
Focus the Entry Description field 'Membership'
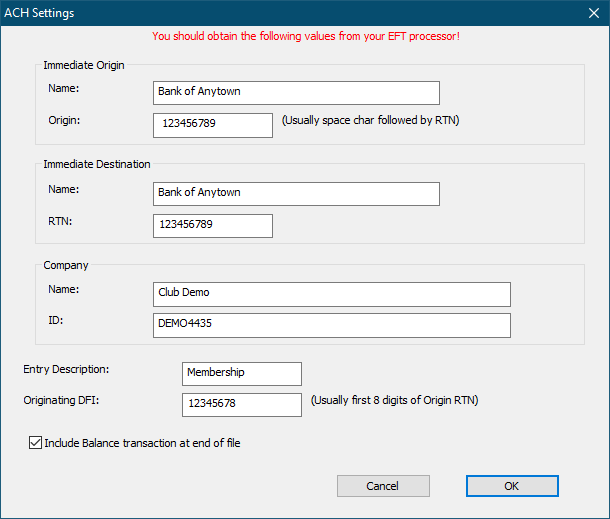241,373
